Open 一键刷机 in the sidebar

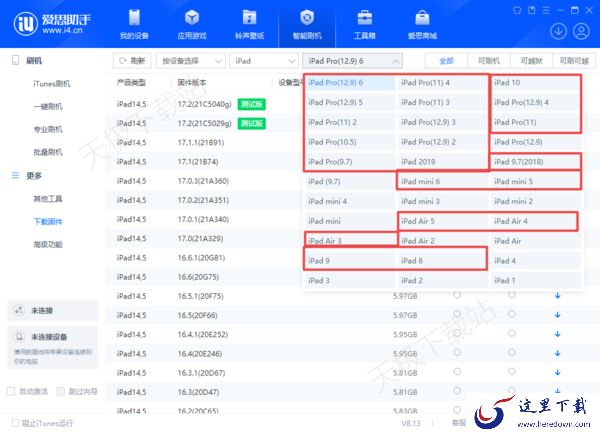pyautogui.click(x=48, y=106)
